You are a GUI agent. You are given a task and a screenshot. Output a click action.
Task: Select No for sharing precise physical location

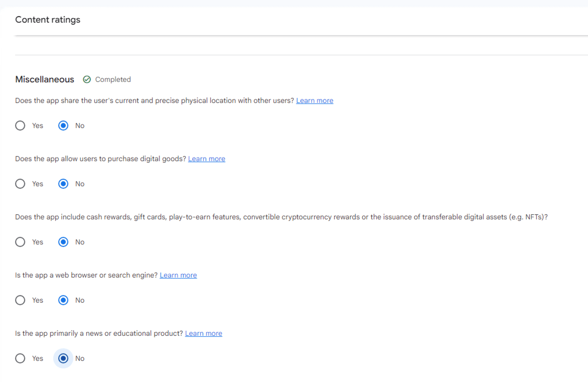coord(63,125)
